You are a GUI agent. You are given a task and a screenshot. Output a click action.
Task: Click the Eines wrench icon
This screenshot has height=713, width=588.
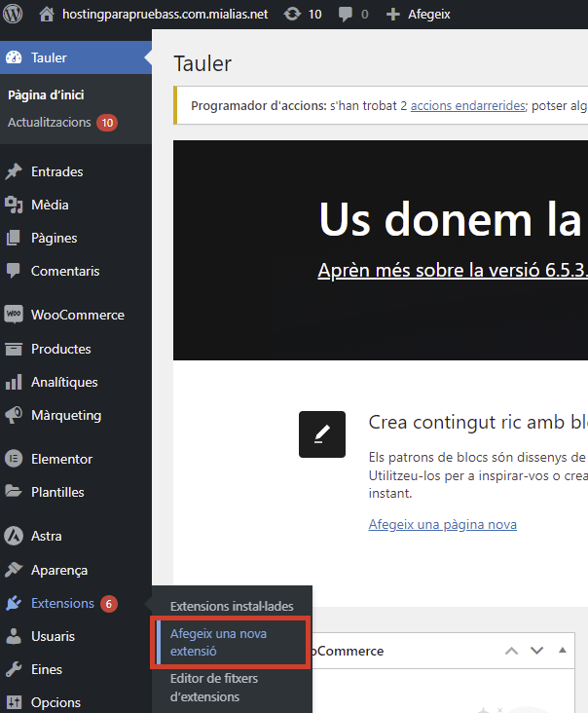(x=14, y=669)
